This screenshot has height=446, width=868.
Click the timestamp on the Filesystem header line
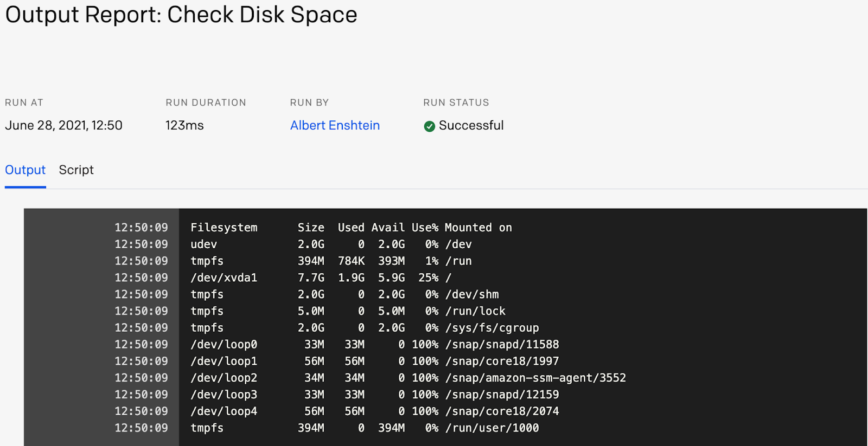(x=141, y=228)
